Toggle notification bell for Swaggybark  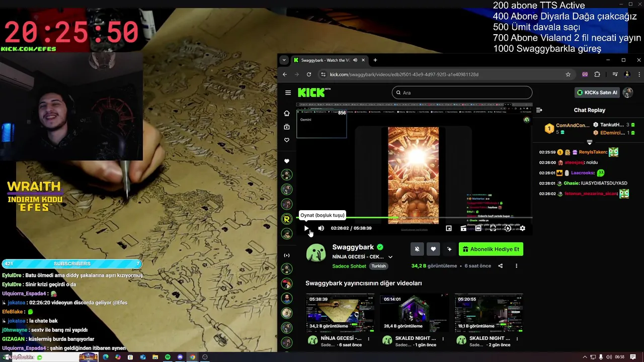417,249
